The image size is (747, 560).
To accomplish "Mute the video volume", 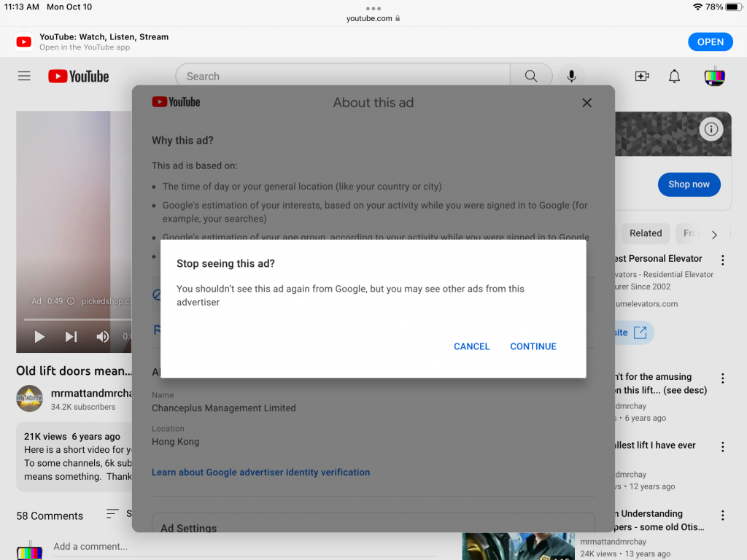I will pos(103,336).
